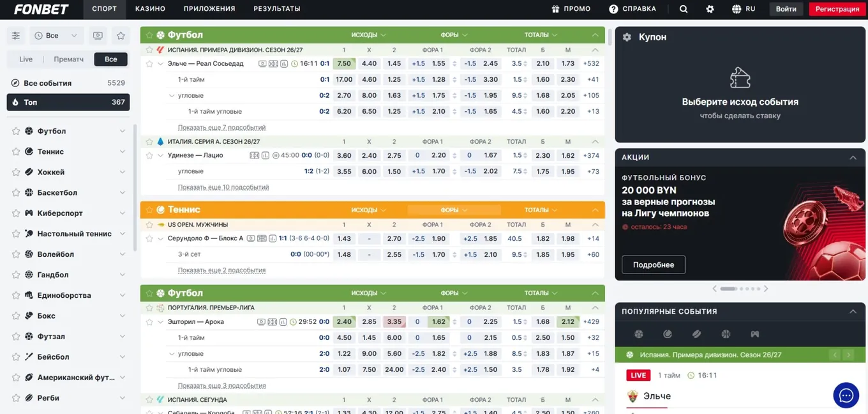Image resolution: width=868 pixels, height=414 pixels.
Task: Go to next popular event arrow
Action: click(848, 355)
